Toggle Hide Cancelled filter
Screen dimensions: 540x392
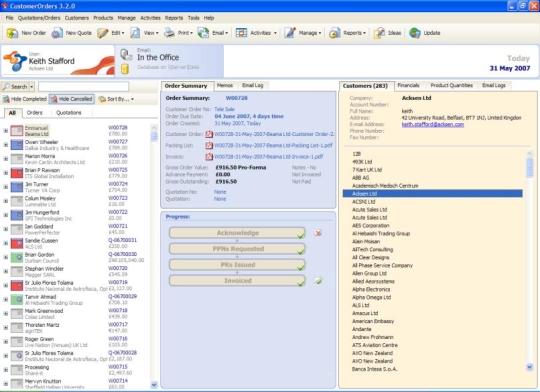72,99
